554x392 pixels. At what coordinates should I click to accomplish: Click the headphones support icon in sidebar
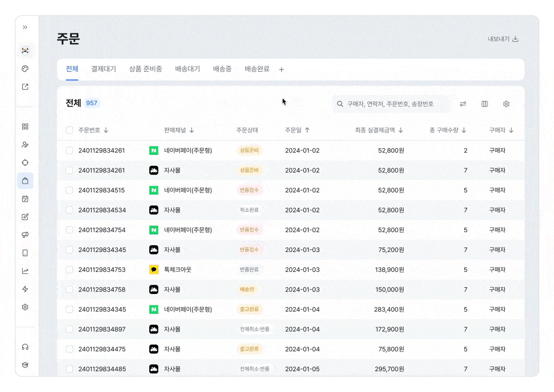point(25,347)
